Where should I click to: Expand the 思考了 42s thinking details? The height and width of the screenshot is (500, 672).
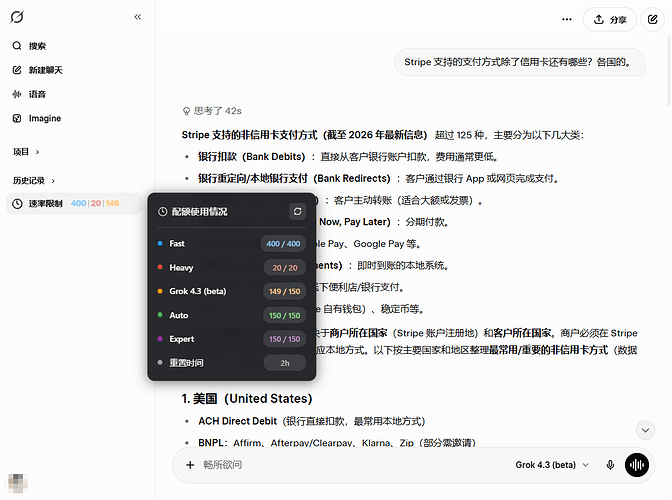(x=212, y=111)
